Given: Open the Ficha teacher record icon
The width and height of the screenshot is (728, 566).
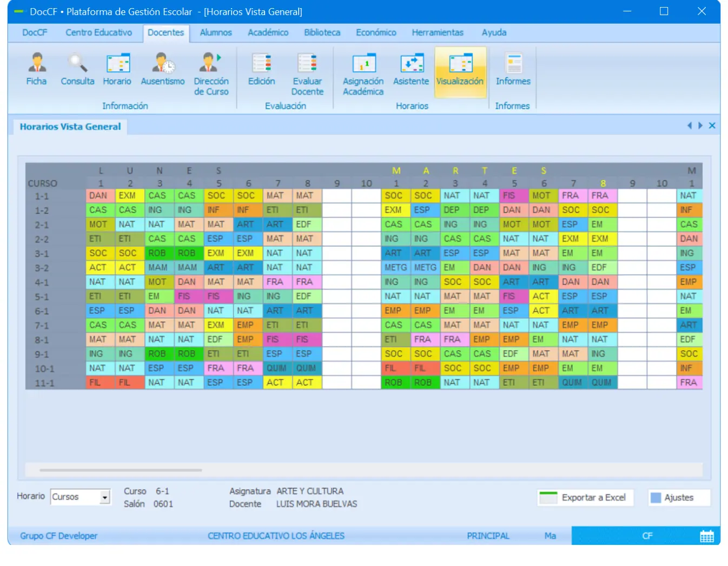Looking at the screenshot, I should (x=36, y=69).
